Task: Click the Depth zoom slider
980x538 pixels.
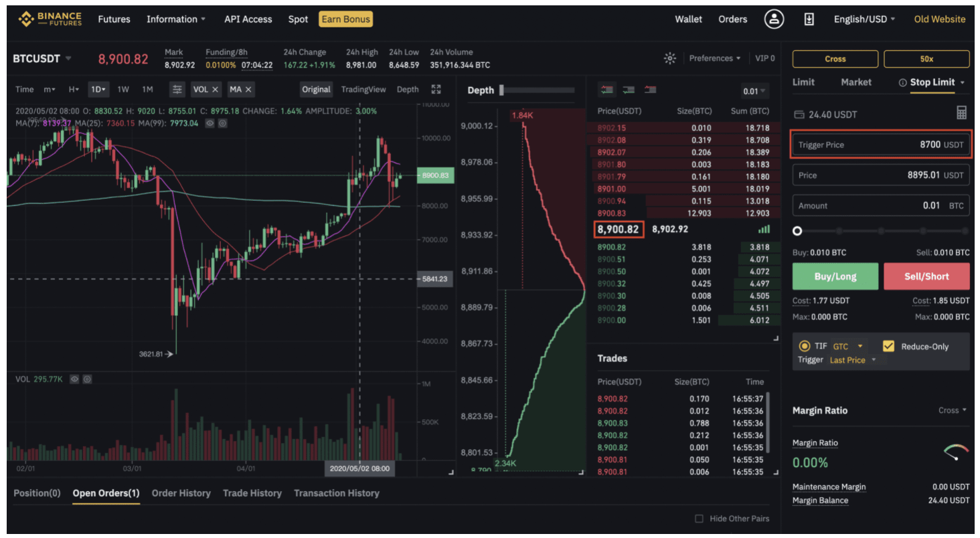Action: 538,90
